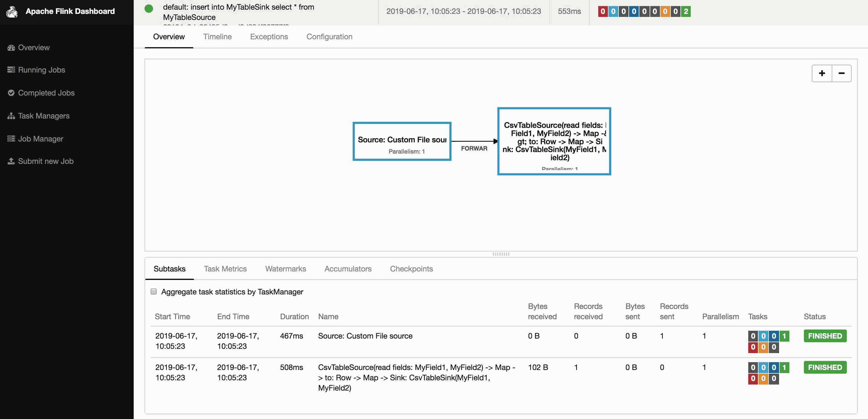Image resolution: width=868 pixels, height=419 pixels.
Task: Click the Start Time column header
Action: tap(172, 317)
